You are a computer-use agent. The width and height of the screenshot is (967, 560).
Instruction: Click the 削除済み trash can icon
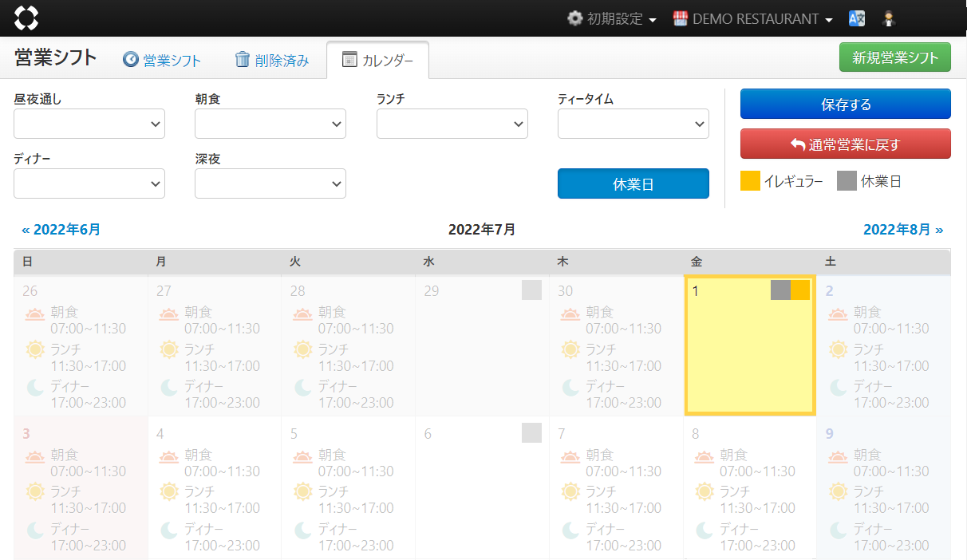[x=243, y=60]
